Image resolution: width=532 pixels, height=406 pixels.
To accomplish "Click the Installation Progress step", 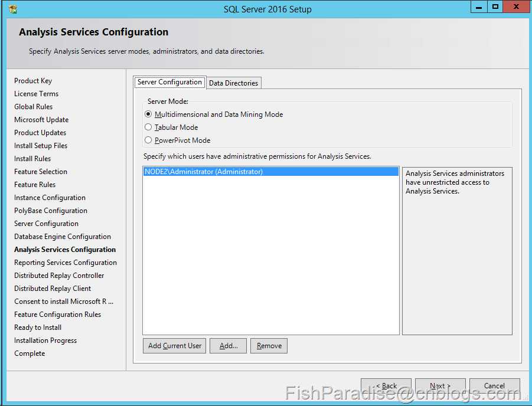I will point(45,340).
